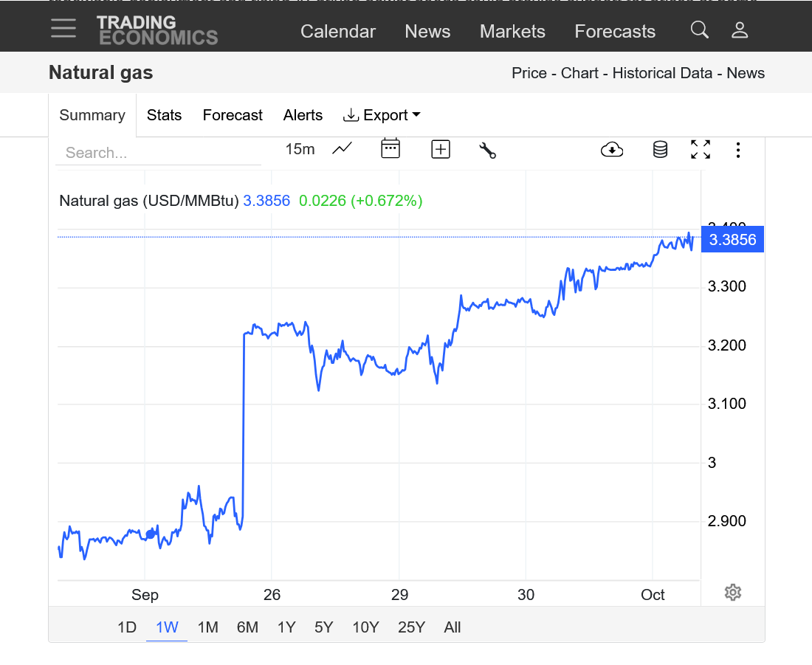Open the hamburger navigation menu

point(63,29)
